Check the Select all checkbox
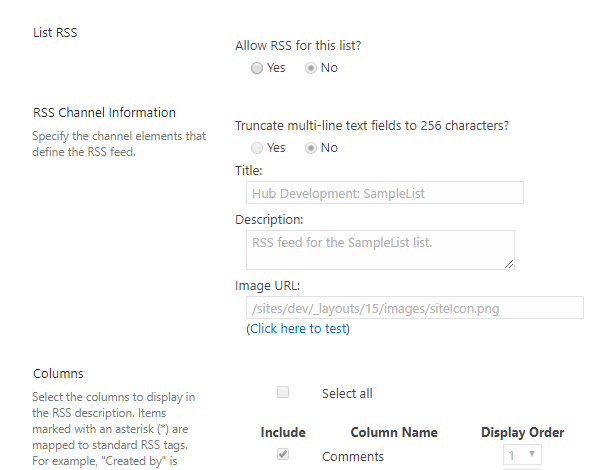 click(283, 392)
